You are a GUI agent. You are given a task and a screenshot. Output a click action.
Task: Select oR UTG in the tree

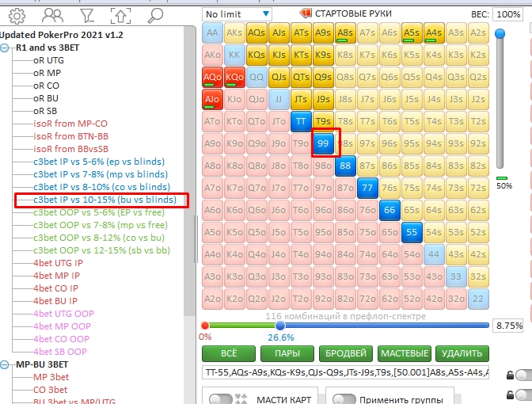[x=48, y=60]
